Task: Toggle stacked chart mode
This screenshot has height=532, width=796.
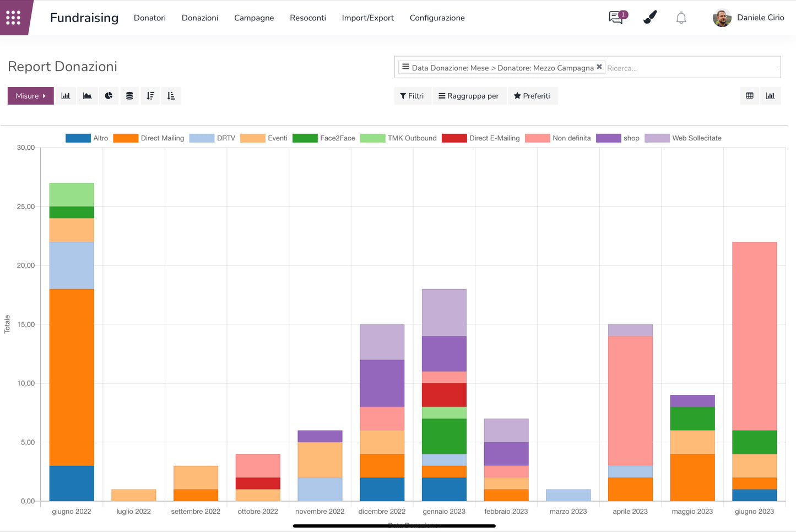Action: point(129,96)
